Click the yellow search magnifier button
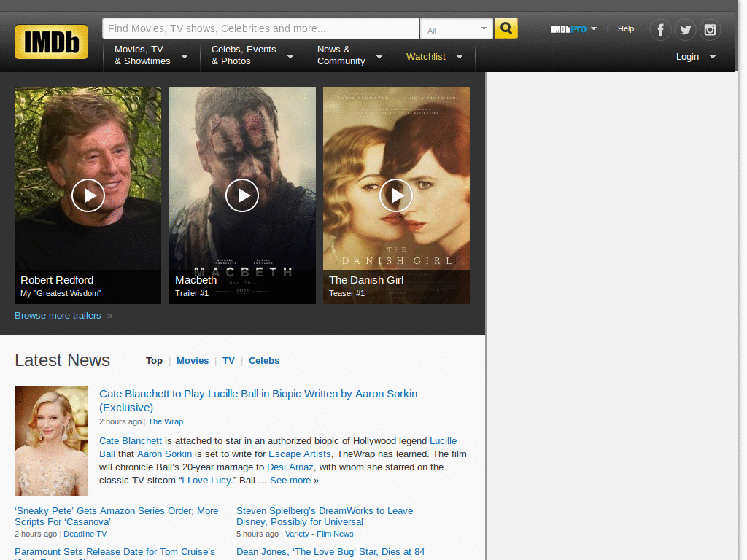Viewport: 747px width, 560px height. click(x=506, y=28)
